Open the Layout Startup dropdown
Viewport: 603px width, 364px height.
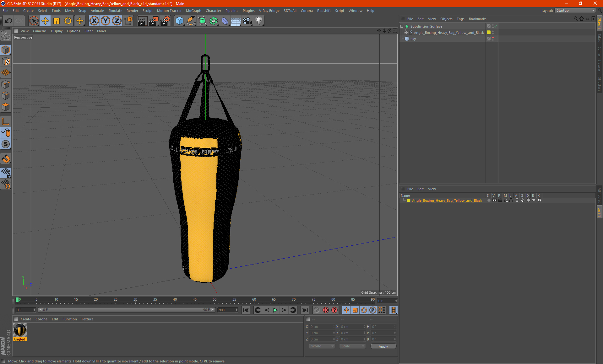[x=575, y=10]
